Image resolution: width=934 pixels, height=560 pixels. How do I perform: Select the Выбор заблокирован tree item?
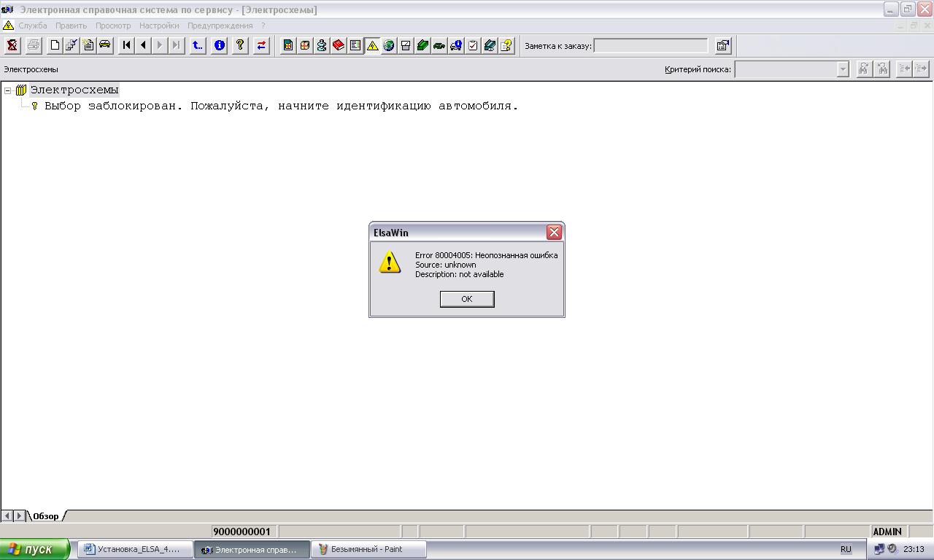[281, 106]
